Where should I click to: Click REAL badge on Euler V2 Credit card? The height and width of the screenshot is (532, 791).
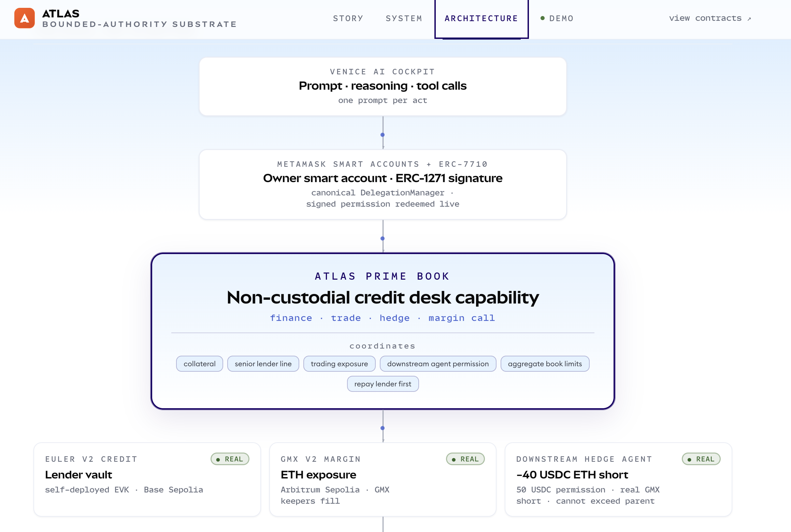[230, 459]
